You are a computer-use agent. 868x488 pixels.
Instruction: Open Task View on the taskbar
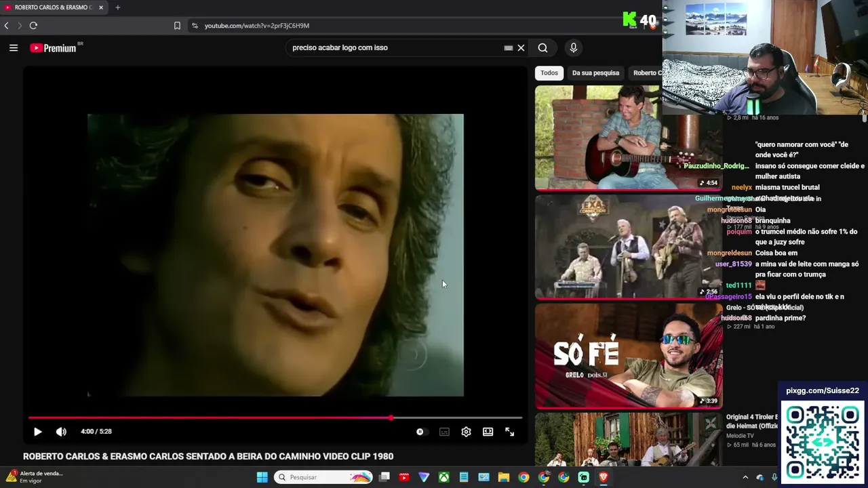[x=384, y=477]
